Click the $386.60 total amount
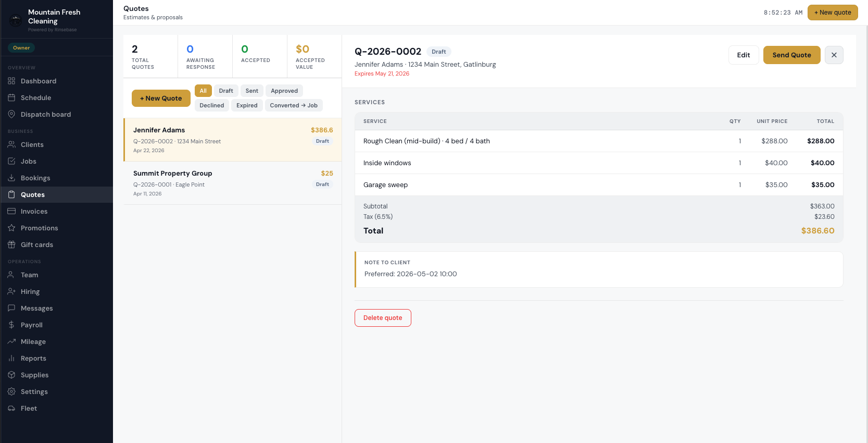This screenshot has height=443, width=868. pyautogui.click(x=817, y=231)
